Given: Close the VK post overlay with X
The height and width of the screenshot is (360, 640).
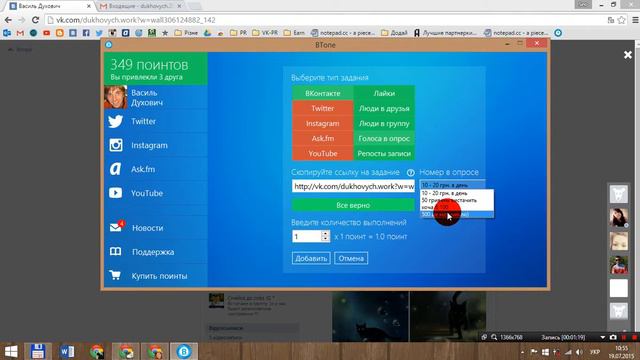Looking at the screenshot, I should tap(628, 55).
